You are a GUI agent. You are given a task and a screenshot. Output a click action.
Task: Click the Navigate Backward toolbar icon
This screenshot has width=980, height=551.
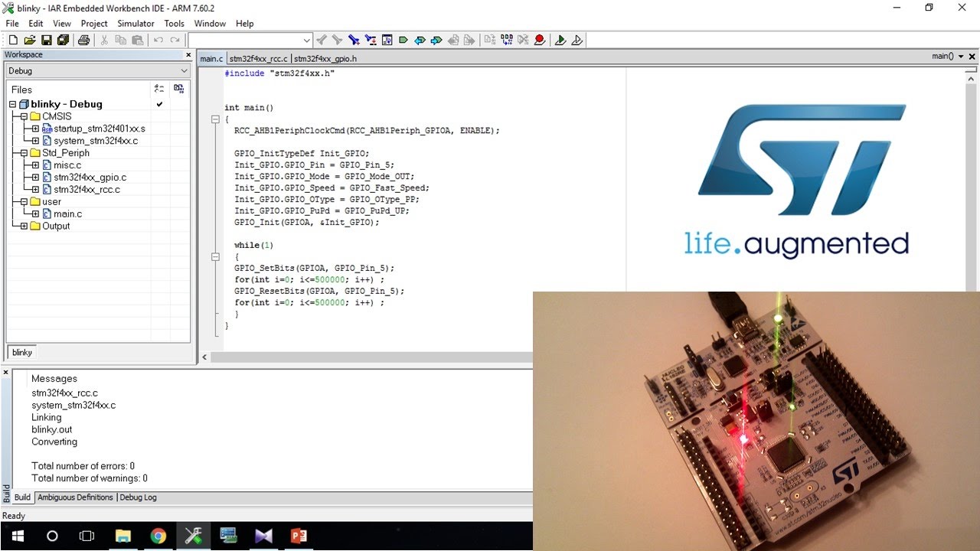(x=453, y=40)
